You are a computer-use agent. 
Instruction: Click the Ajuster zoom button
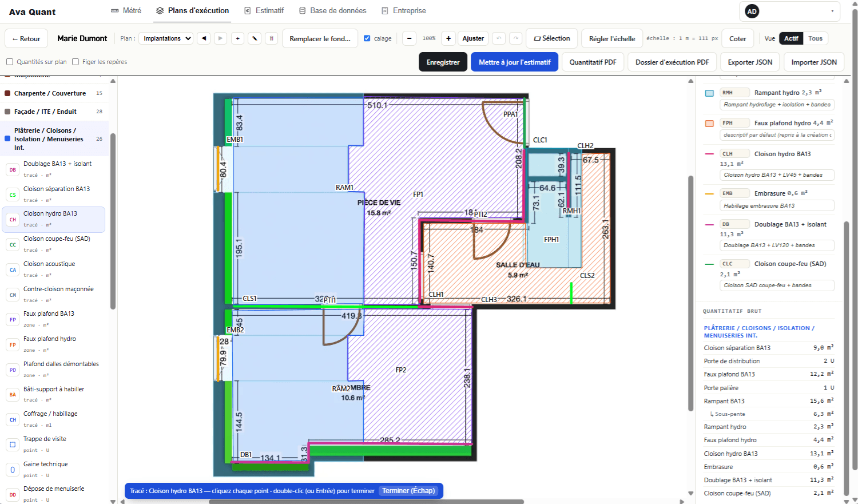point(473,38)
